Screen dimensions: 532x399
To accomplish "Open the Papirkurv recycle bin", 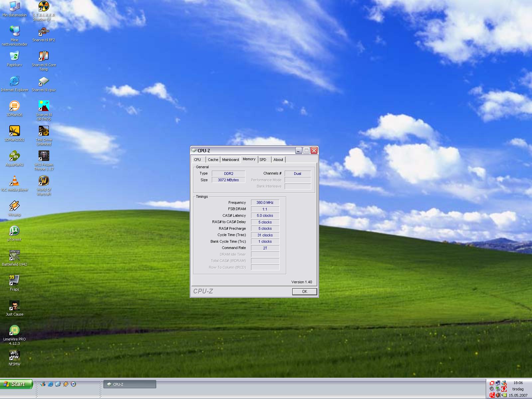I will coord(14,59).
